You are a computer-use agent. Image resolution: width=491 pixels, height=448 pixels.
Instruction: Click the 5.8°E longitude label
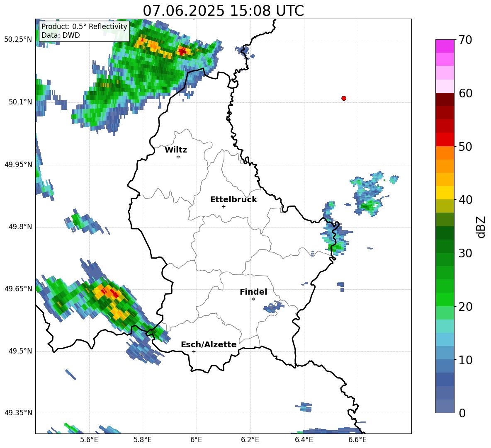[143, 440]
